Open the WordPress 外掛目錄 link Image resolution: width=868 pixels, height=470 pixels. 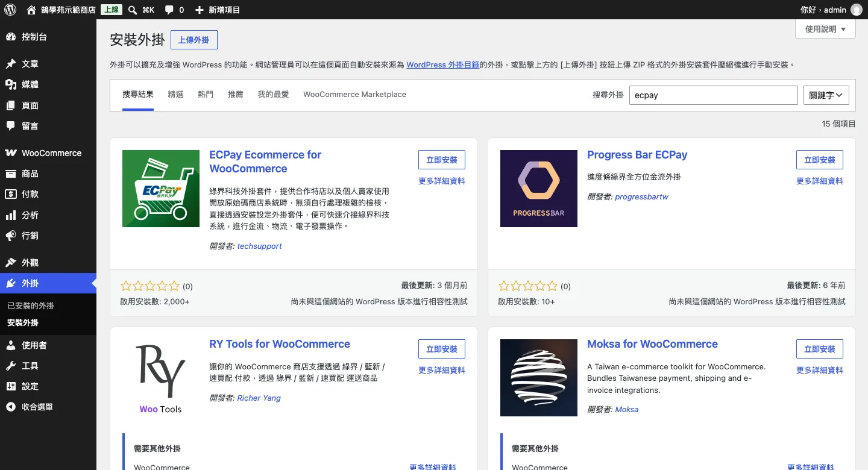[443, 64]
